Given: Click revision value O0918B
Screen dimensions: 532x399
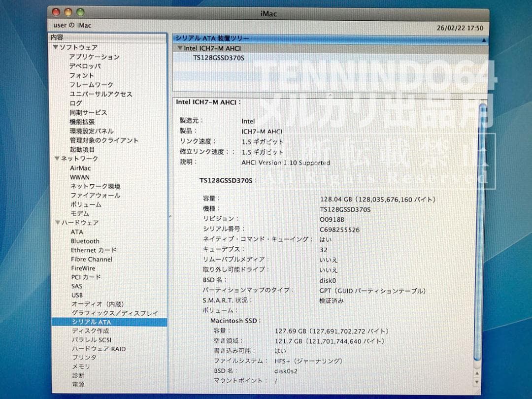Looking at the screenshot, I should 332,220.
